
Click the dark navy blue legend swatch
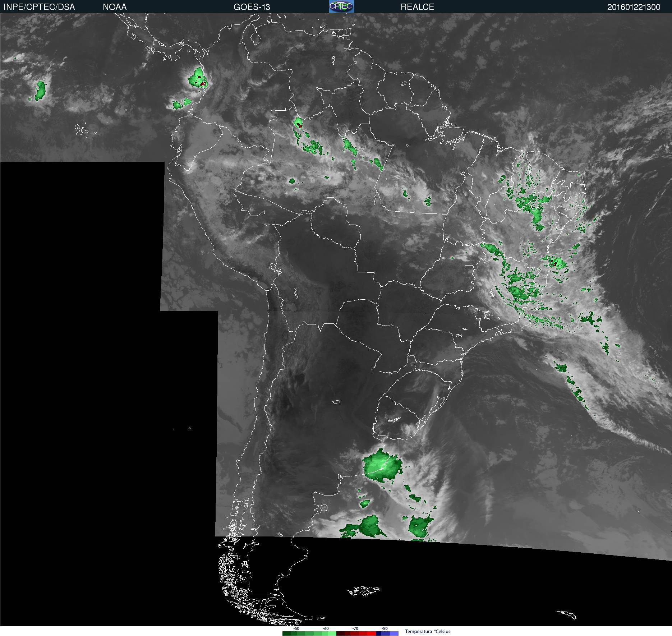(378, 633)
